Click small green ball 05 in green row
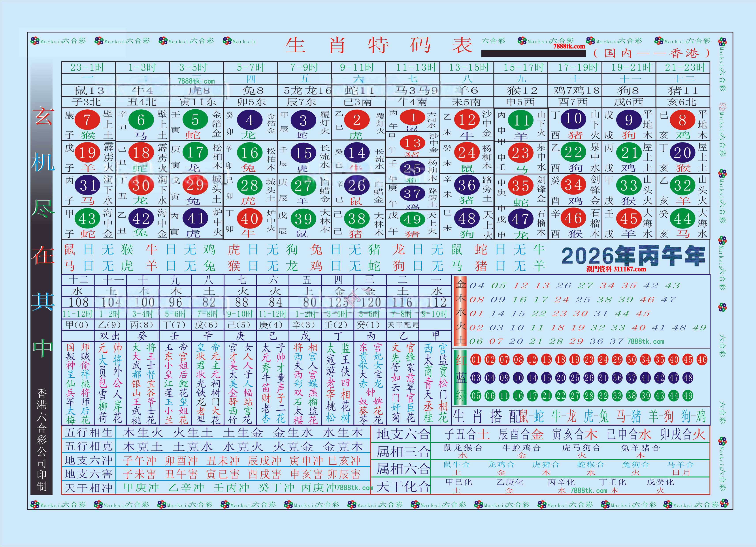The width and height of the screenshot is (756, 547). click(476, 396)
